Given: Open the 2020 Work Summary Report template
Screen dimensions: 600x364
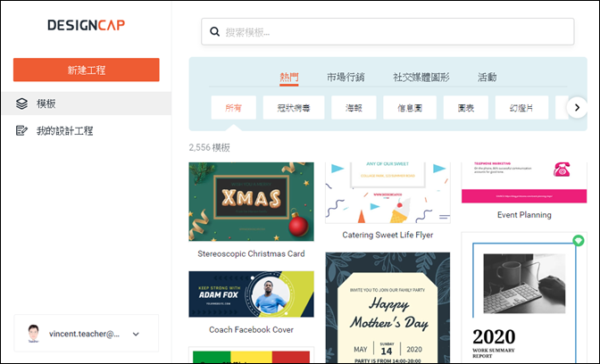Looking at the screenshot, I should 524,297.
